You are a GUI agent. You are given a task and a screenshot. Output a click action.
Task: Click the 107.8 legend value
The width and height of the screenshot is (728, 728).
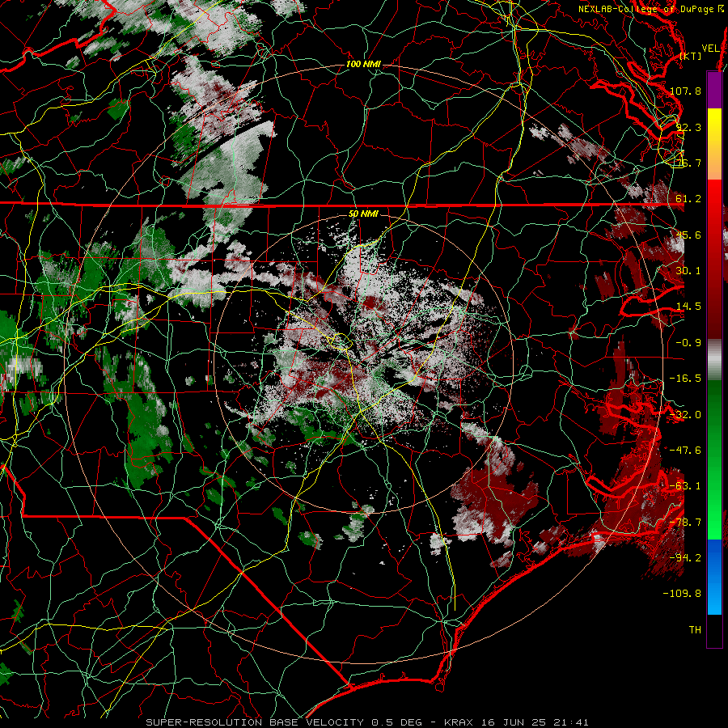pyautogui.click(x=685, y=91)
